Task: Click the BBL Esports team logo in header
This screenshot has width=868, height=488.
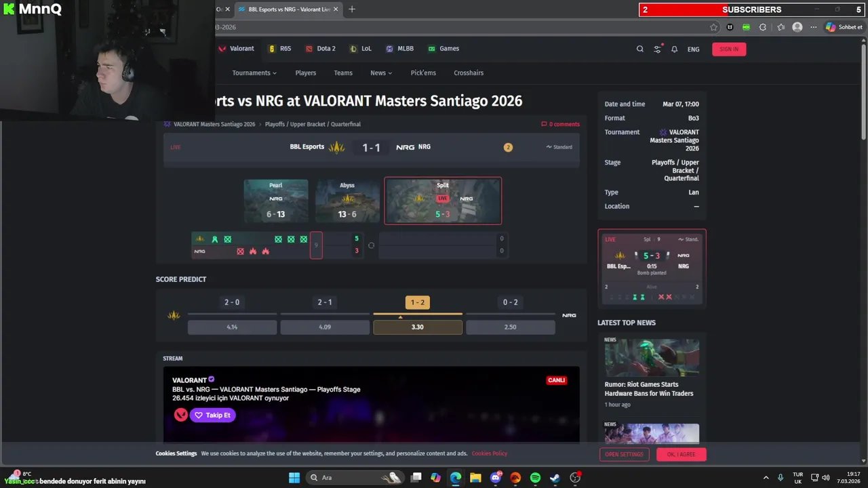Action: (x=337, y=147)
